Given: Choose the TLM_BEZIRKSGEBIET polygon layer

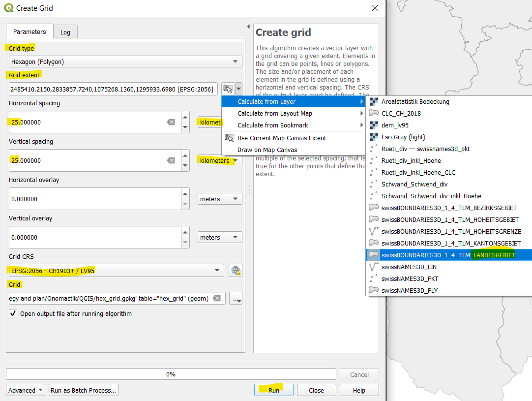Looking at the screenshot, I should pos(449,208).
